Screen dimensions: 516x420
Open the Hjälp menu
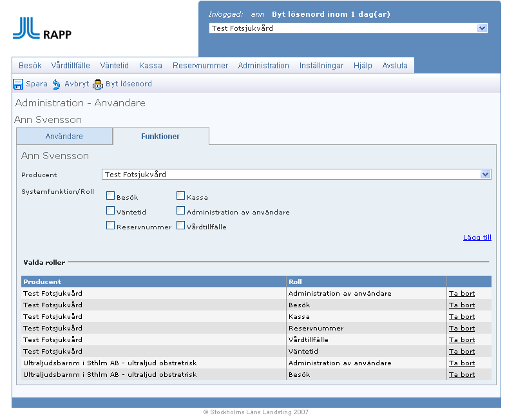[x=363, y=66]
